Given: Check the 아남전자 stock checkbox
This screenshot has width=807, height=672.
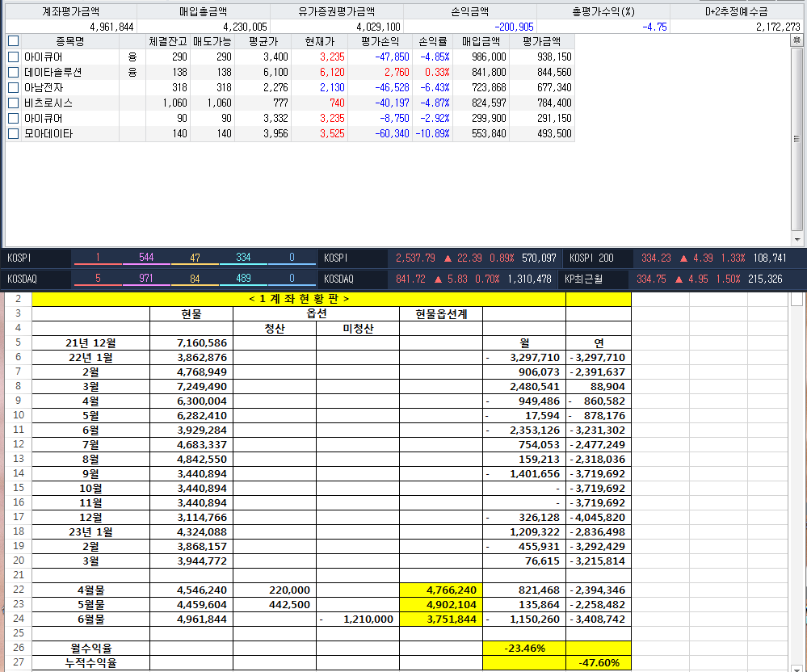Looking at the screenshot, I should tap(13, 87).
